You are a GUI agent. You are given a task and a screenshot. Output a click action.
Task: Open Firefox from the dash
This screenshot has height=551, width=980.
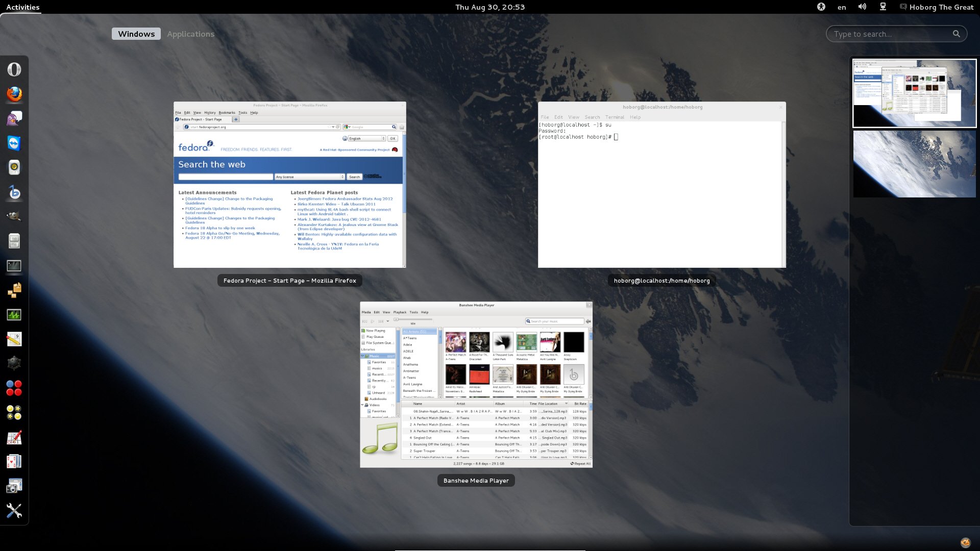point(14,94)
